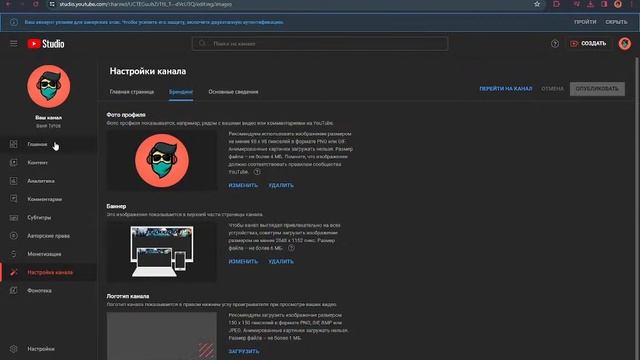Click the Отмена button
640x360 pixels.
coord(552,89)
